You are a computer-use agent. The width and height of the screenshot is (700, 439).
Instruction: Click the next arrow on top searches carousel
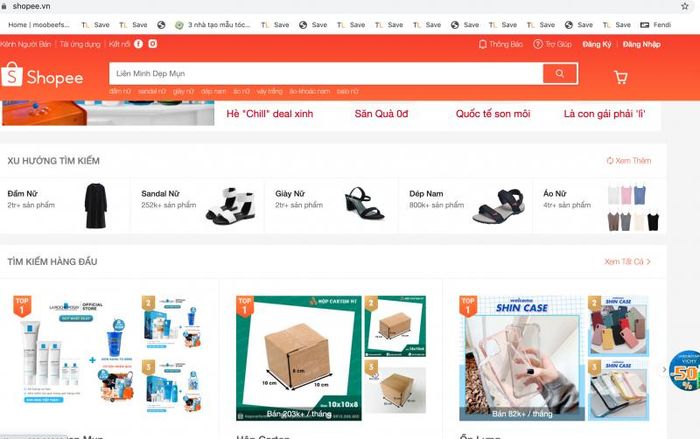tap(664, 369)
